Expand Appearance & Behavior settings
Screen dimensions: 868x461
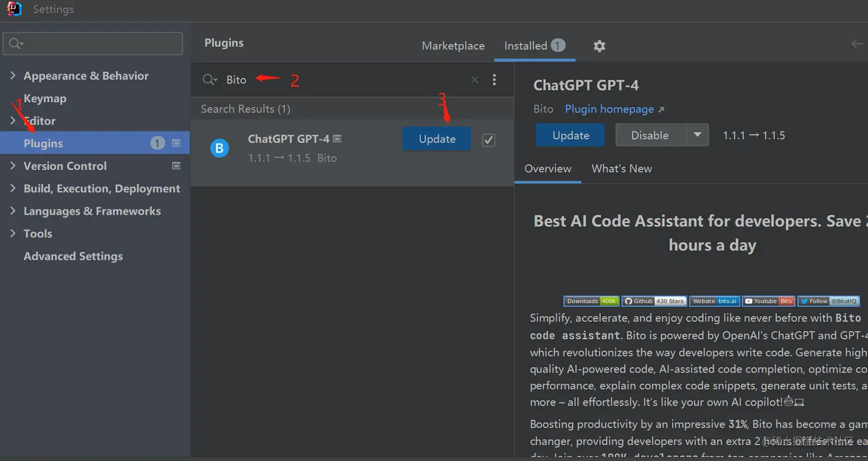click(x=13, y=76)
